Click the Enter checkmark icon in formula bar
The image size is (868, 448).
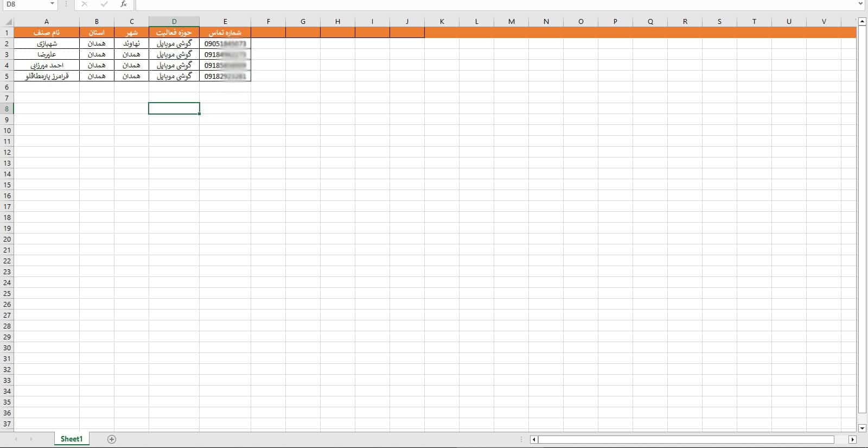tap(104, 4)
